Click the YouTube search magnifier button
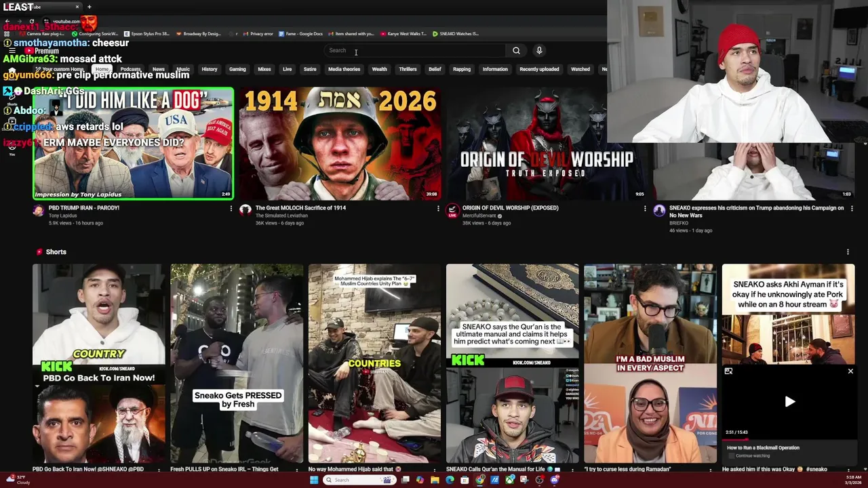 pos(516,50)
